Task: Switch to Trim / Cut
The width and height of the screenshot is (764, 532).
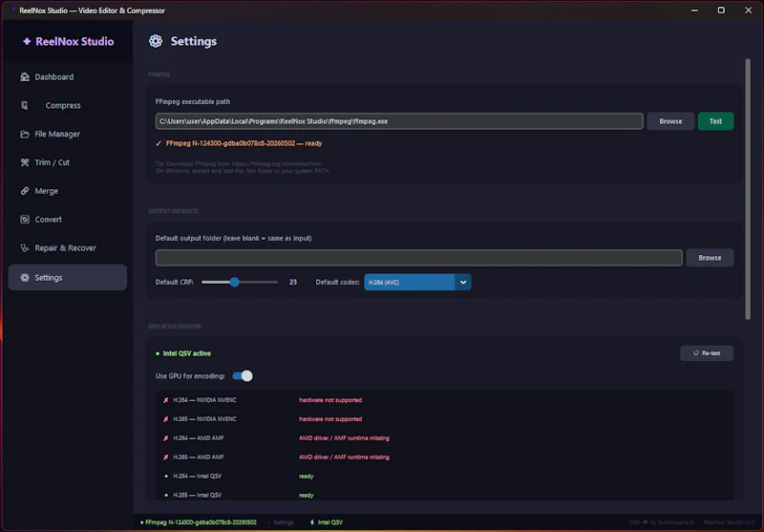Action: (68, 162)
